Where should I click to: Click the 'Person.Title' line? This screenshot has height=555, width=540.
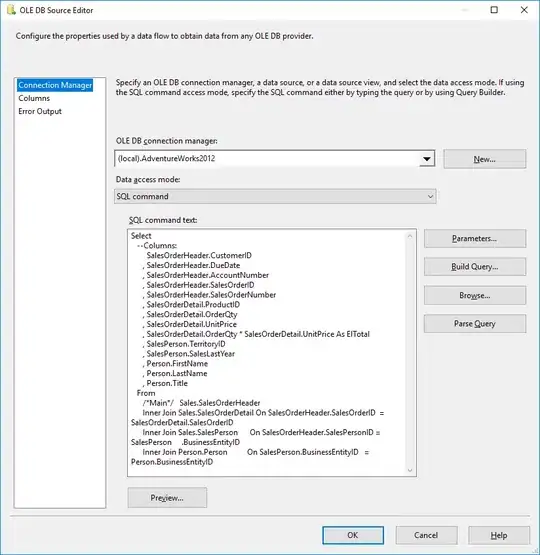tap(165, 383)
